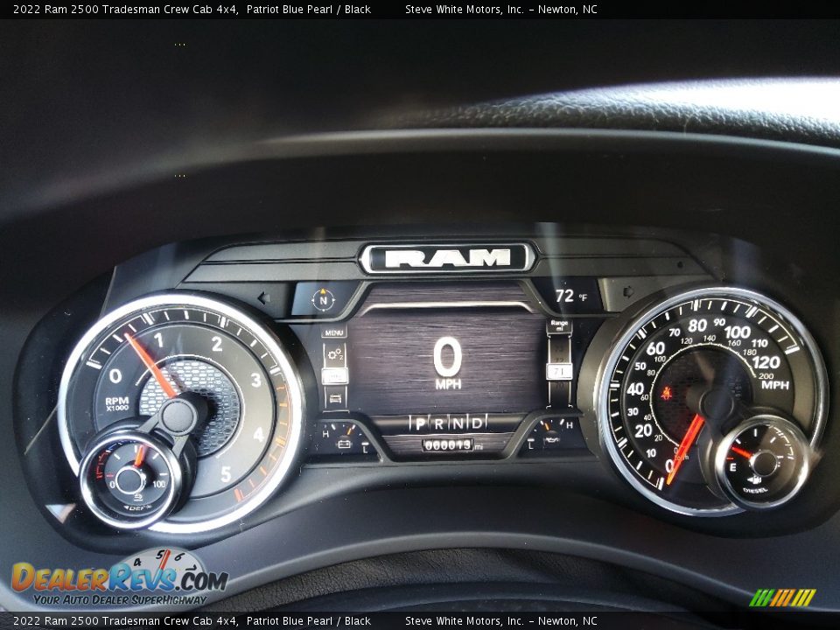Open the DealerRevs.com logo link
This screenshot has width=840, height=630.
tap(120, 578)
